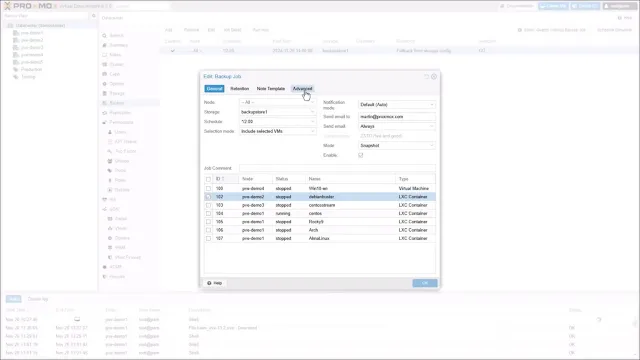Click pve-demo4 node cell of row 100
The image size is (640, 360).
click(253, 189)
